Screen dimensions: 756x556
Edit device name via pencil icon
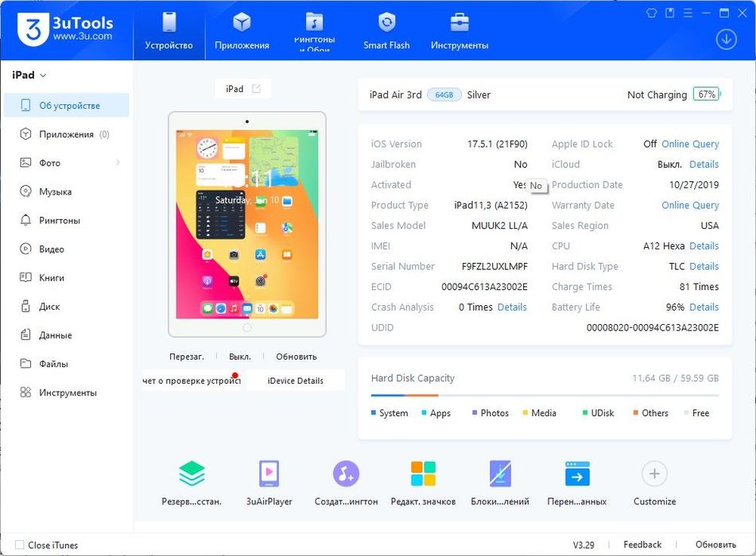[x=257, y=89]
